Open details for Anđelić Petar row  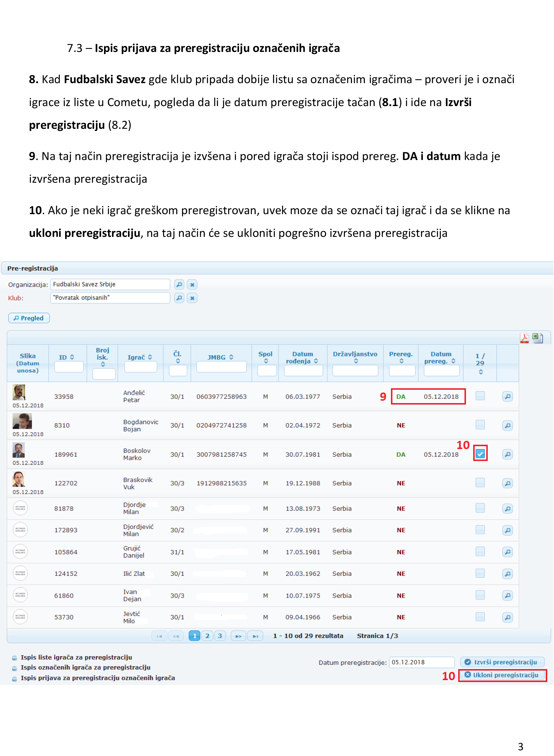point(507,397)
